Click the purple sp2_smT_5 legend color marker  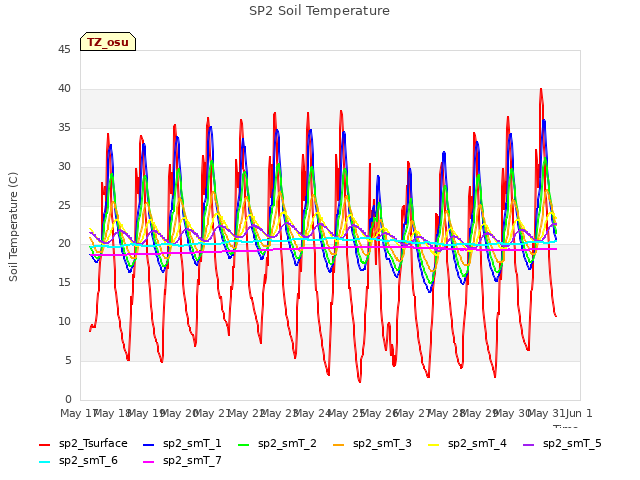[529, 444]
